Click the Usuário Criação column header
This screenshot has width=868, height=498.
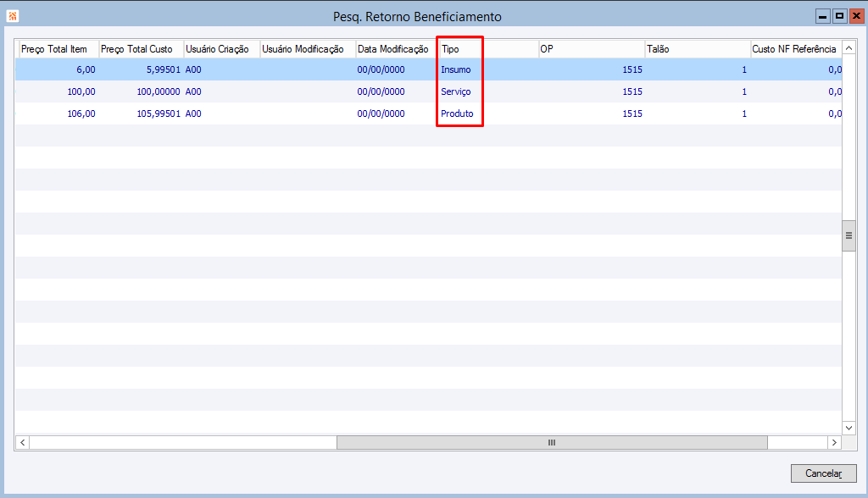(x=222, y=48)
